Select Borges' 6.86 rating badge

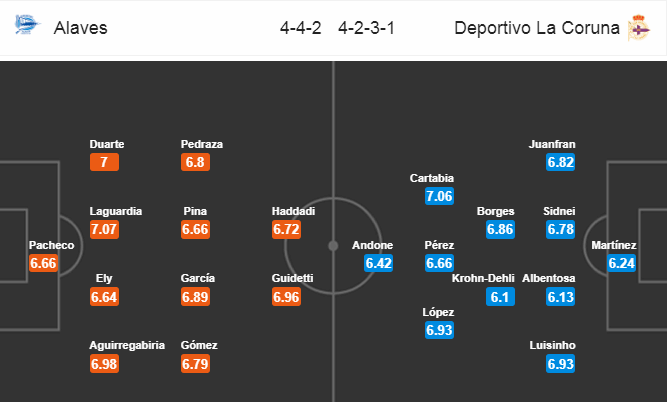(500, 229)
